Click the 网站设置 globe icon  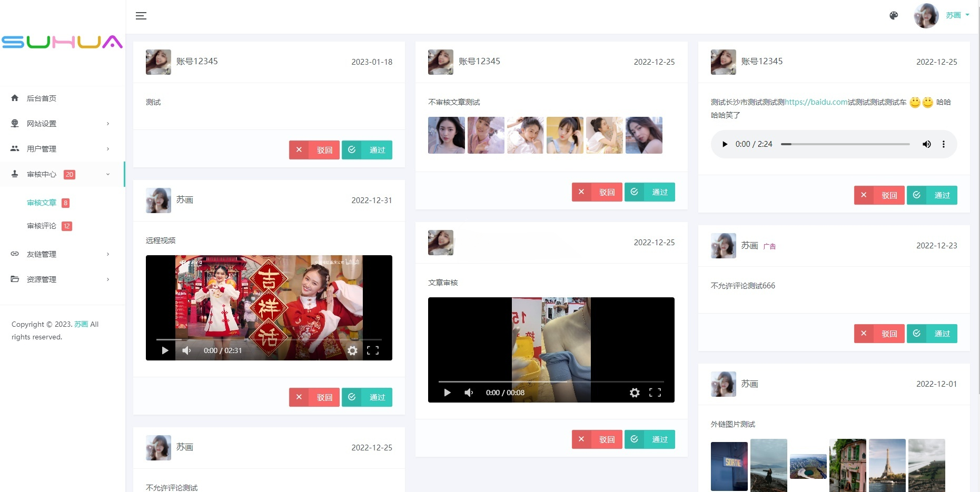click(14, 123)
